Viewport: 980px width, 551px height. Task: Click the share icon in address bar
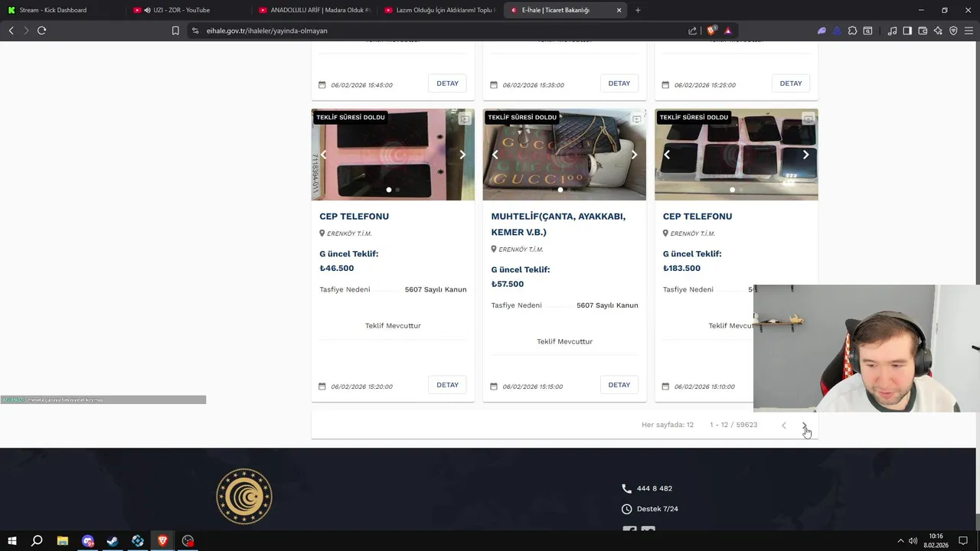(x=693, y=31)
